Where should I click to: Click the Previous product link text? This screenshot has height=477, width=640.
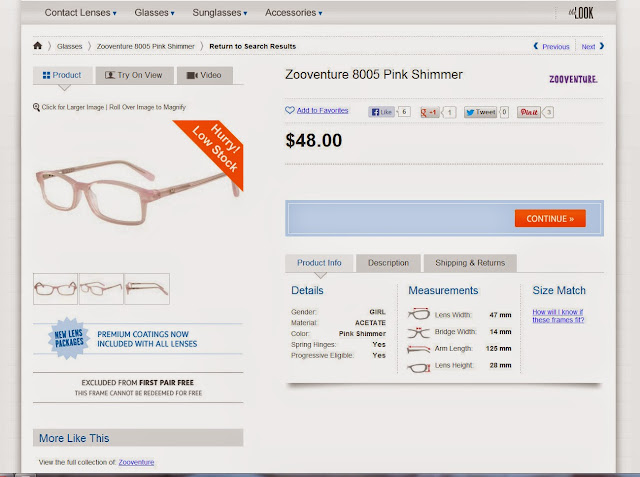(556, 47)
